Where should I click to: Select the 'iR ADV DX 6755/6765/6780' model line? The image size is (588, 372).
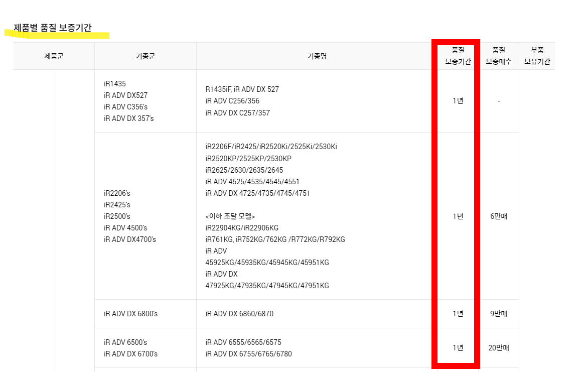pos(249,354)
